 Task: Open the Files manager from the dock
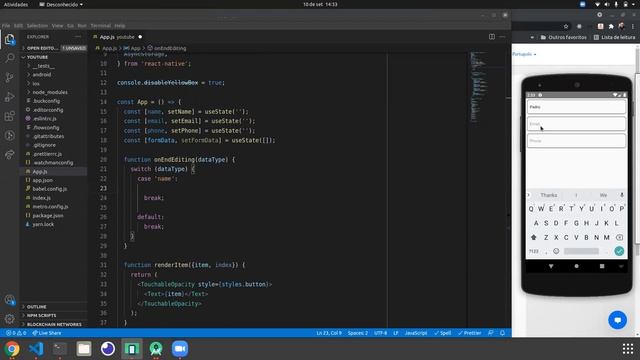coord(84,349)
